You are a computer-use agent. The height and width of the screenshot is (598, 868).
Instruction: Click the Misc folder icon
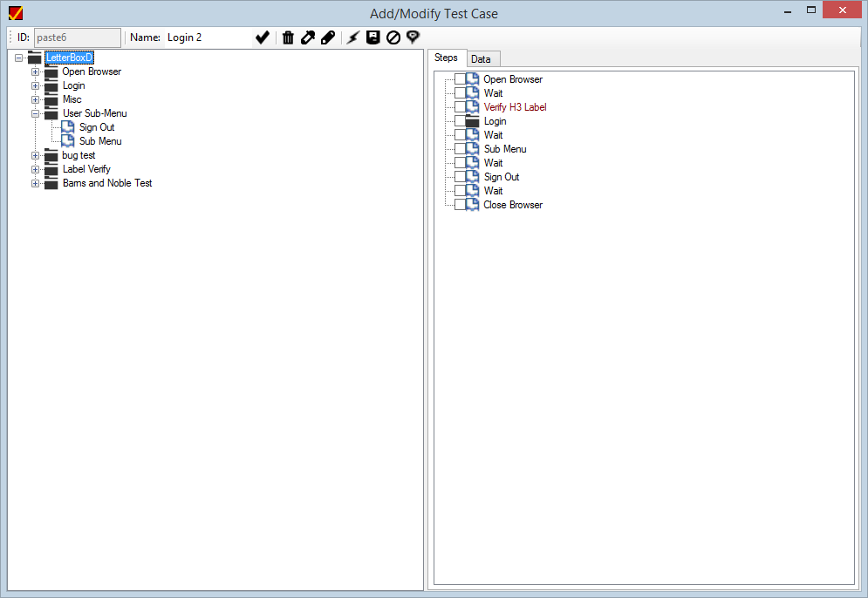(51, 99)
